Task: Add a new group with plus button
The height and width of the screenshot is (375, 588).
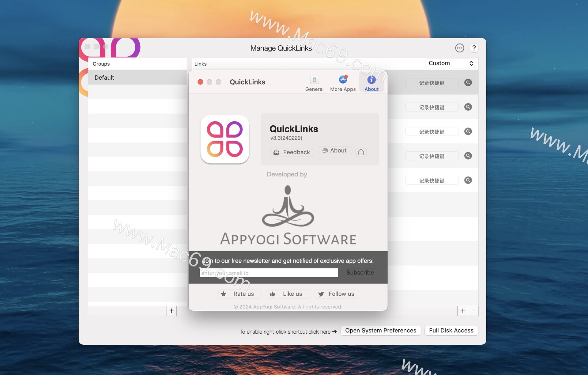Action: pyautogui.click(x=171, y=311)
